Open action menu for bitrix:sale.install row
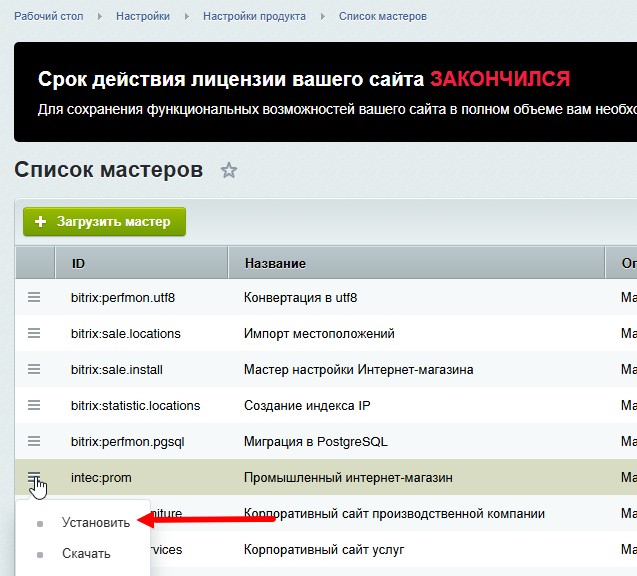 pyautogui.click(x=34, y=369)
